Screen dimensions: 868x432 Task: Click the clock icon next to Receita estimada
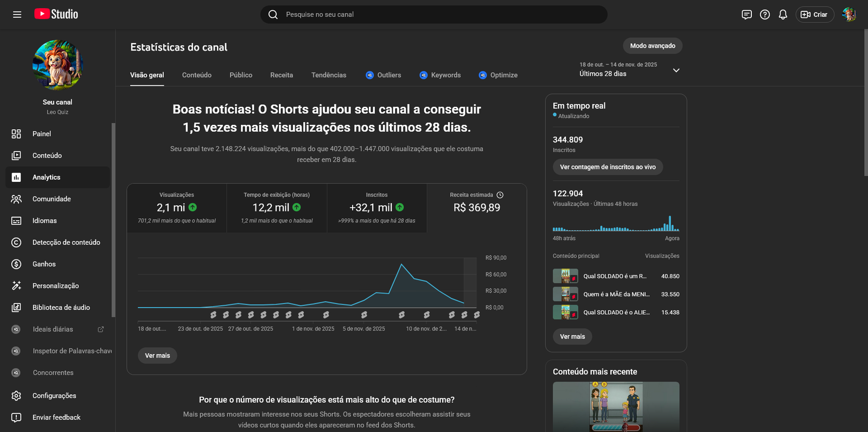tap(500, 195)
